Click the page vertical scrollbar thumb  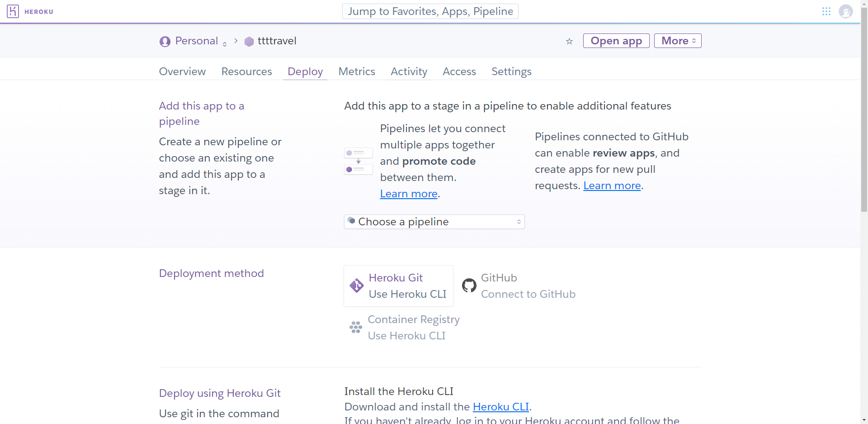coord(864,109)
